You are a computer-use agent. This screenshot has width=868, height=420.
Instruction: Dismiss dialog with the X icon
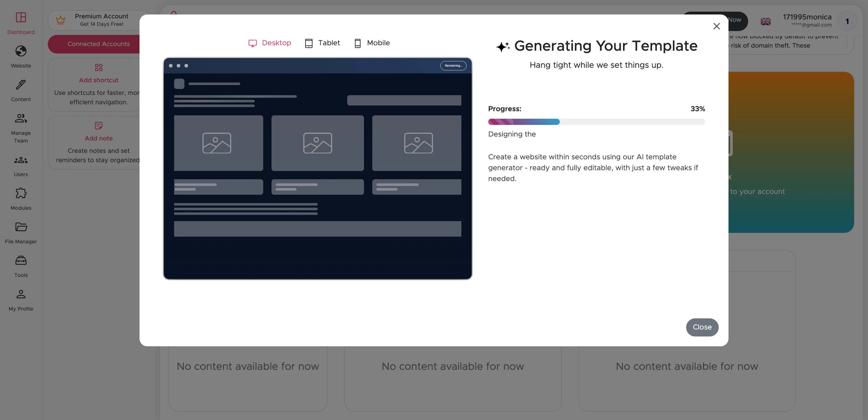pyautogui.click(x=716, y=26)
